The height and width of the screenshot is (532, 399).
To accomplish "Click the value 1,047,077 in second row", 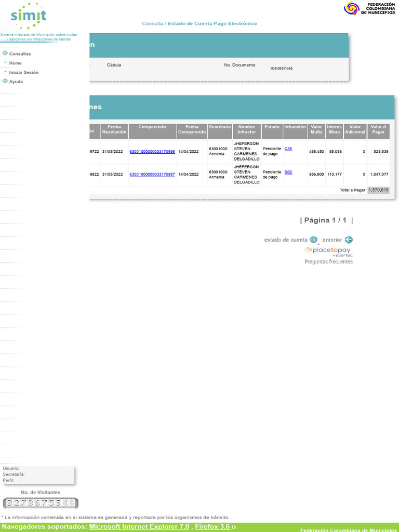I will pos(379,175).
